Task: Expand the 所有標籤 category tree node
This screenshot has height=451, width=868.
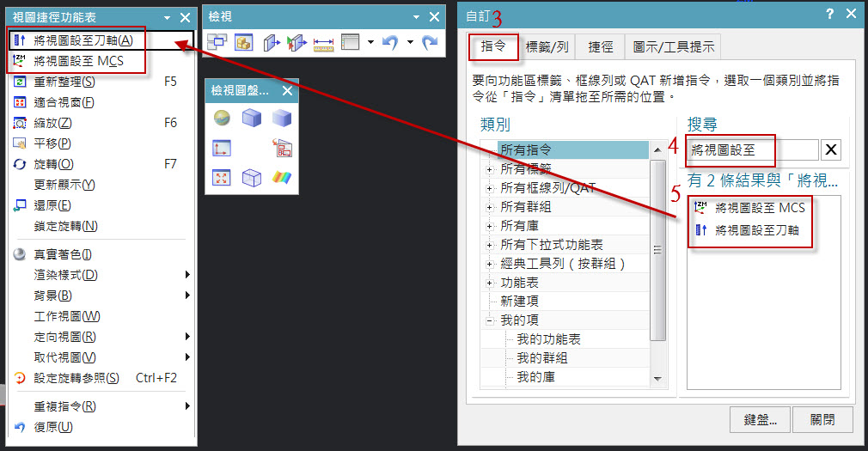Action: 490,169
